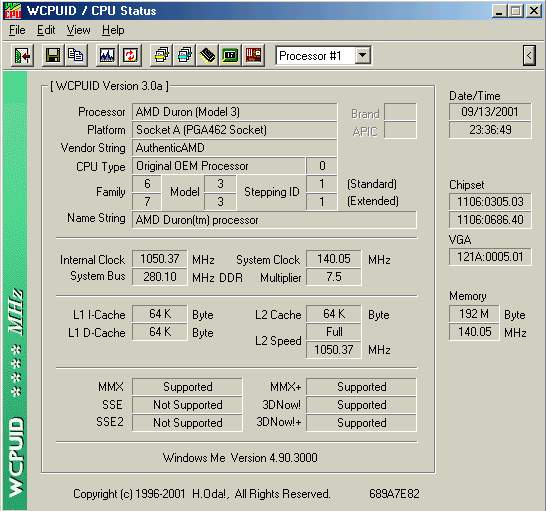This screenshot has width=546, height=511.
Task: Click the L2 Speed 1050.37 MHz value
Action: (x=334, y=350)
